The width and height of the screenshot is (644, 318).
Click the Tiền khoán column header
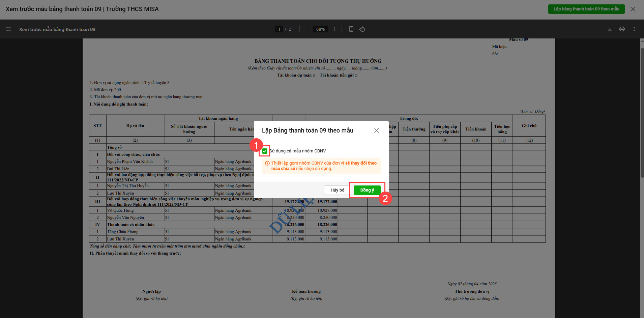[476, 129]
